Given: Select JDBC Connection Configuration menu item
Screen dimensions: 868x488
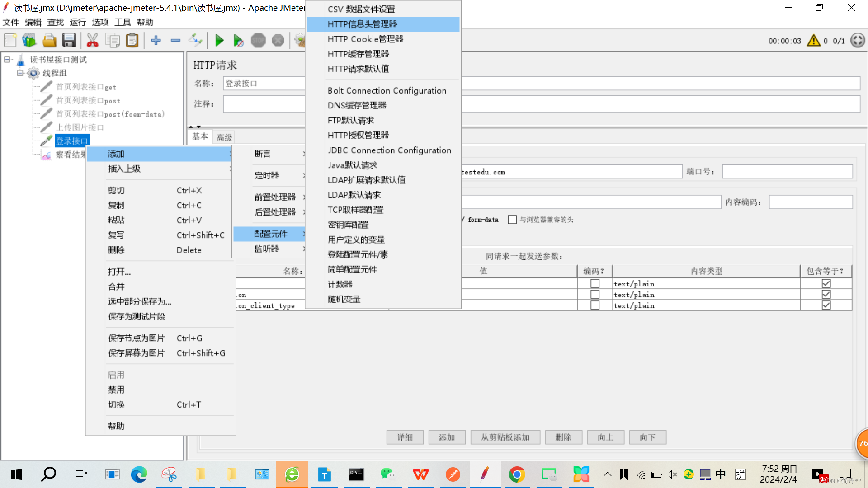Looking at the screenshot, I should click(x=383, y=150).
